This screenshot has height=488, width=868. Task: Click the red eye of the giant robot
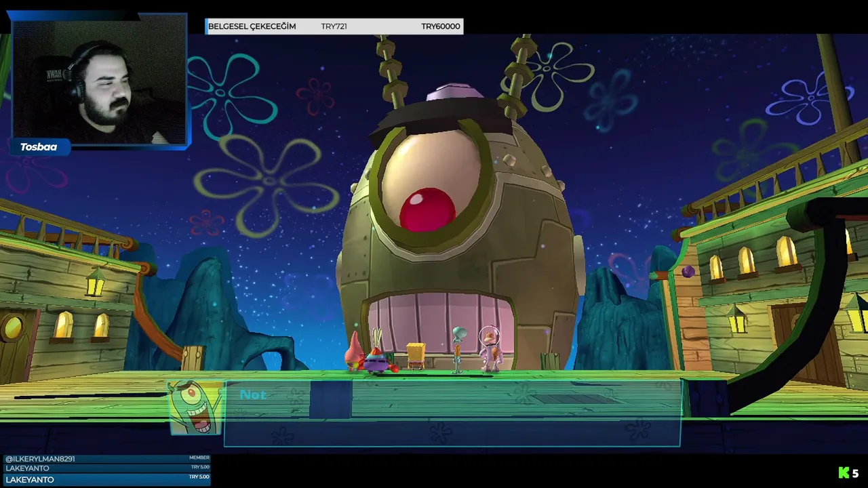tap(427, 210)
